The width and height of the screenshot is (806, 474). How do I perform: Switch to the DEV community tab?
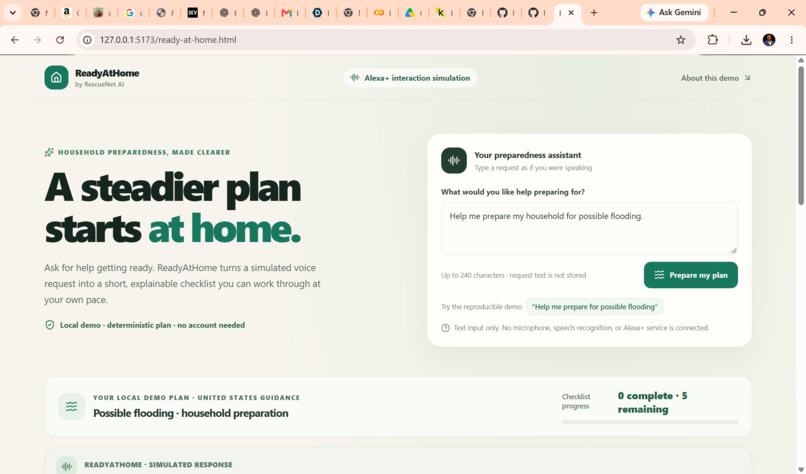(196, 13)
